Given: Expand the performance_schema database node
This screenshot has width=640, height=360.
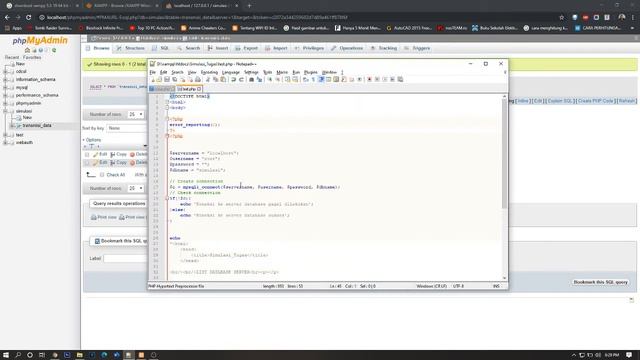Looking at the screenshot, I should (x=5, y=95).
